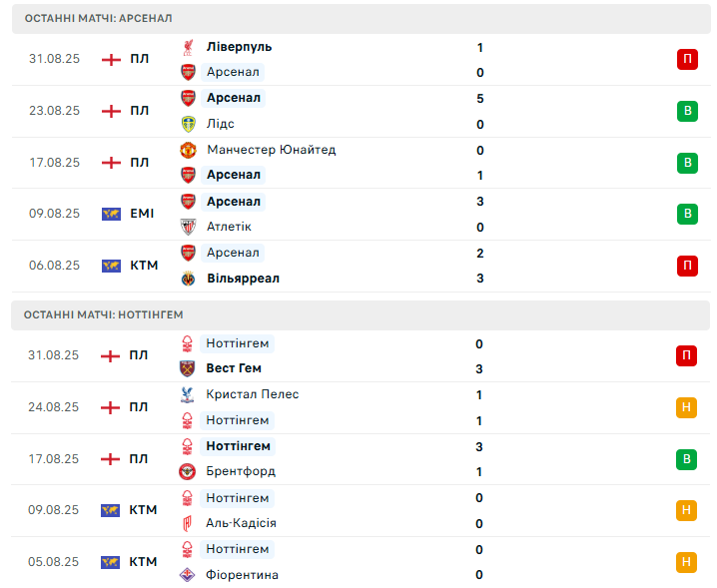Click the West Ham crest icon
717x588 pixels.
click(x=188, y=368)
